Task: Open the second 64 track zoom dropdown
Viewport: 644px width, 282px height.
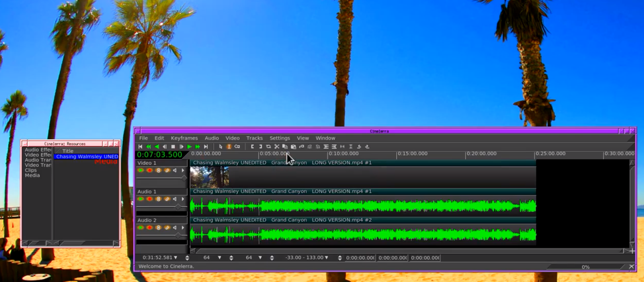Action: (x=260, y=257)
